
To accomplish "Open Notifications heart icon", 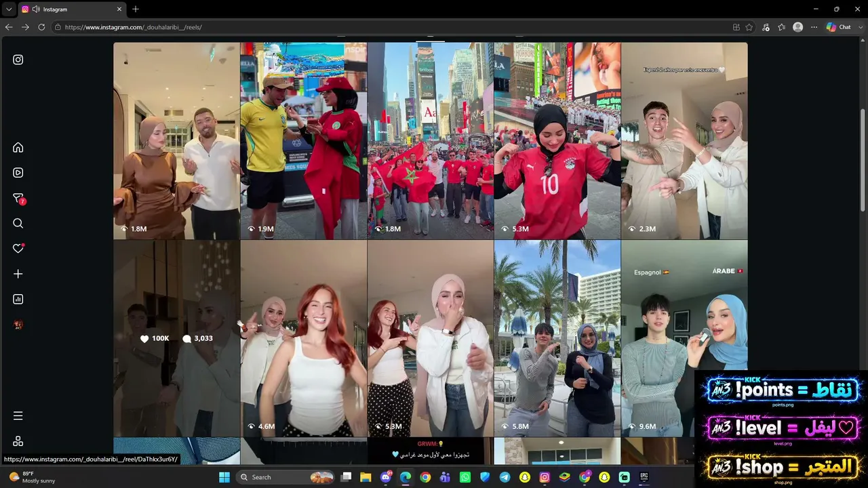I will (x=18, y=249).
